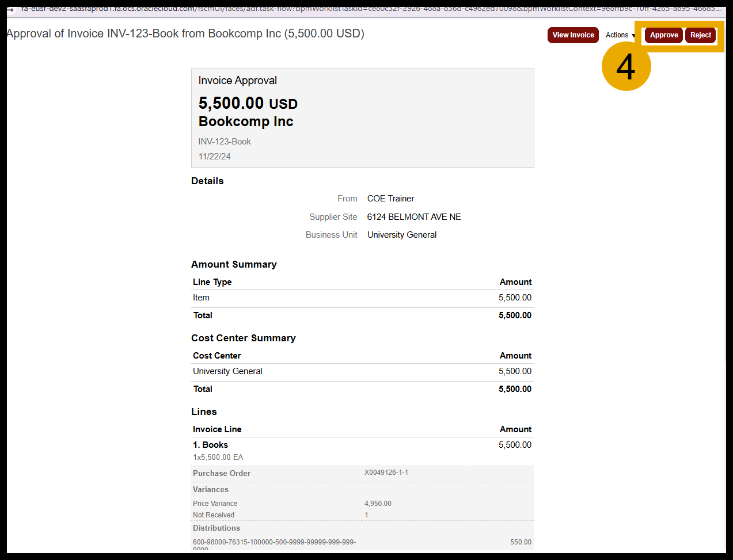Approve the invoice
This screenshot has height=560, width=733.
[x=664, y=35]
